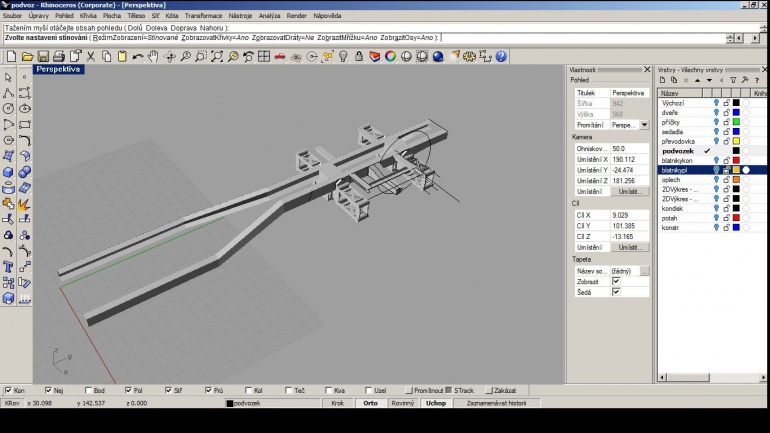Enable the Teč snap checkbox

coord(289,390)
